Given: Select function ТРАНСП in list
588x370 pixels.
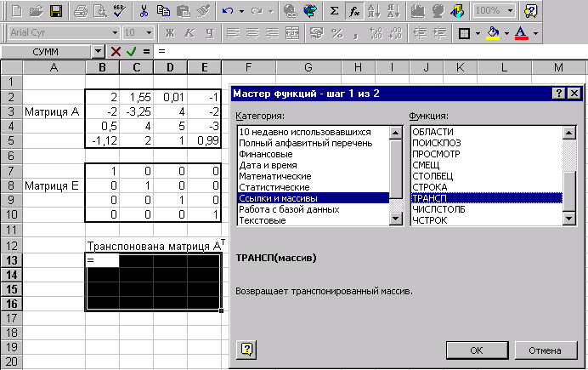Looking at the screenshot, I should click(x=487, y=197).
